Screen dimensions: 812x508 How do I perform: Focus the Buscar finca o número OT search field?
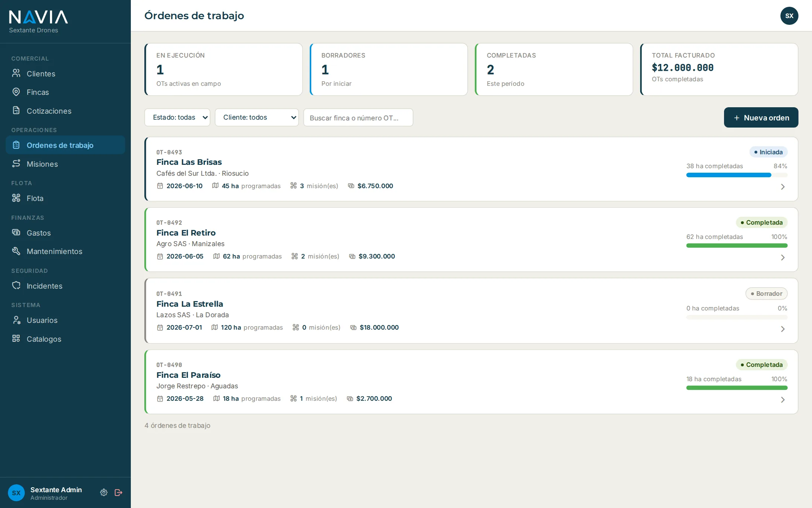pyautogui.click(x=358, y=117)
